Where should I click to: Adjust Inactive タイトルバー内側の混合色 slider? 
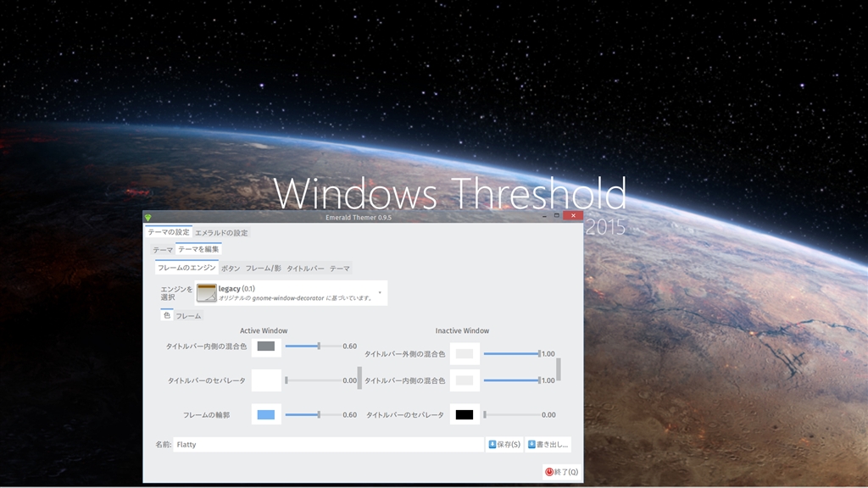[x=512, y=380]
